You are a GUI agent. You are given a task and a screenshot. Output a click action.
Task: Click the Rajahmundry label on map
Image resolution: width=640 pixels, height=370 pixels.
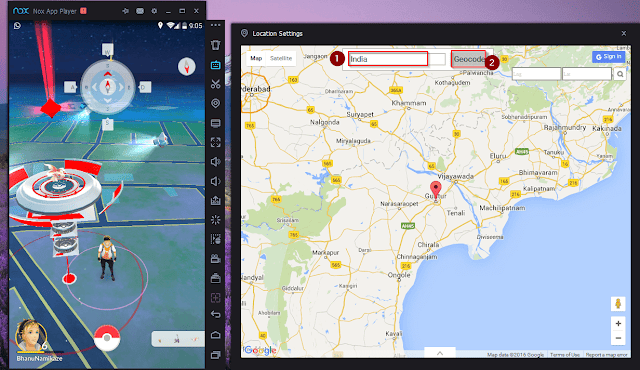pyautogui.click(x=565, y=127)
